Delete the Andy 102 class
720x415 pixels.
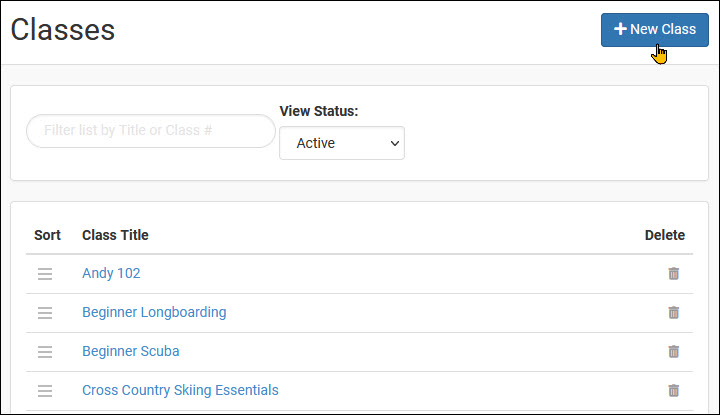(x=674, y=274)
